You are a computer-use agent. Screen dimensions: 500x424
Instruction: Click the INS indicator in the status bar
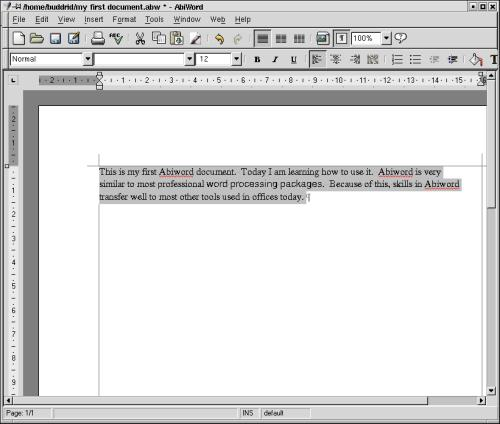click(x=247, y=413)
